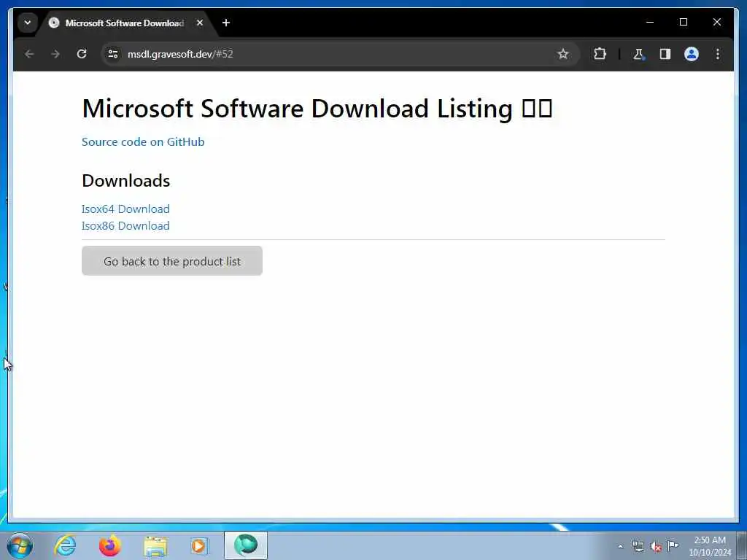Image resolution: width=747 pixels, height=560 pixels.
Task: Launch Firefox from the taskbar
Action: (x=109, y=545)
